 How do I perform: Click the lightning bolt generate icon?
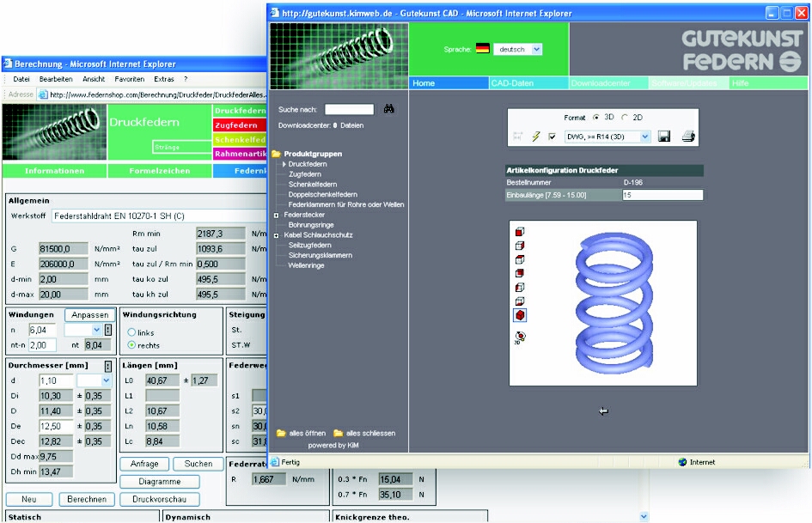(537, 137)
